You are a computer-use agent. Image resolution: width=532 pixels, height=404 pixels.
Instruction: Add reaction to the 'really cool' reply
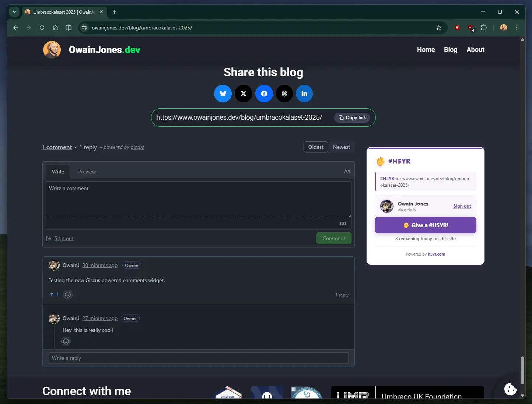[66, 341]
